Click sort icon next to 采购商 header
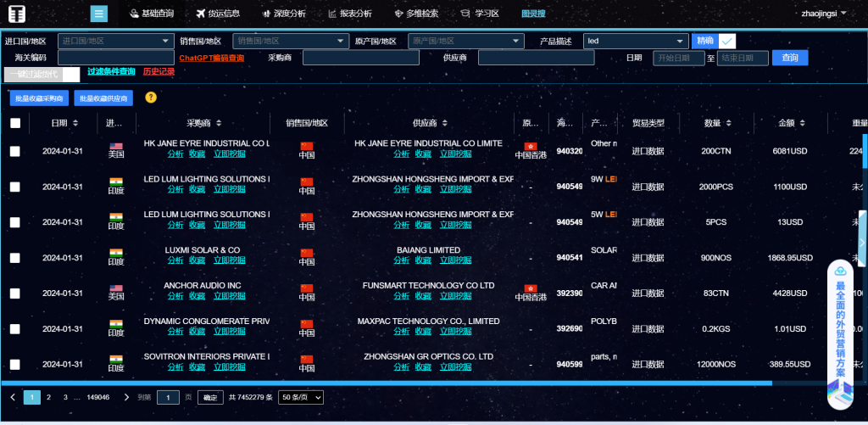868x425 pixels. [213, 124]
